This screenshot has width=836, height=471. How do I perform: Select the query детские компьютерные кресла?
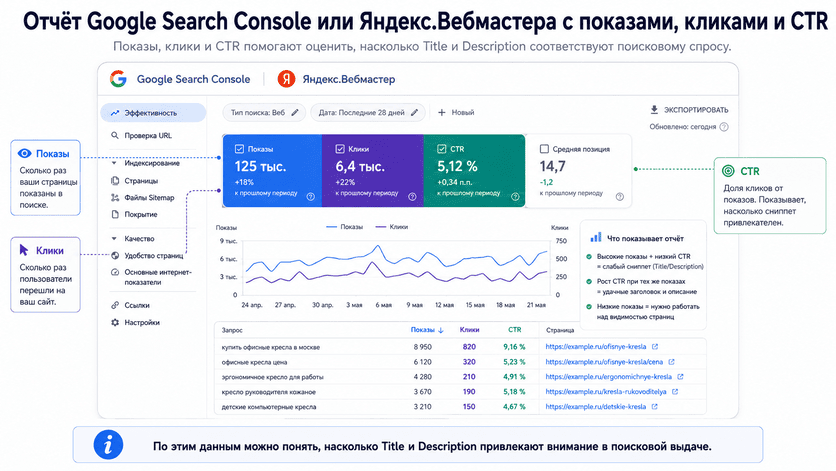pos(269,407)
